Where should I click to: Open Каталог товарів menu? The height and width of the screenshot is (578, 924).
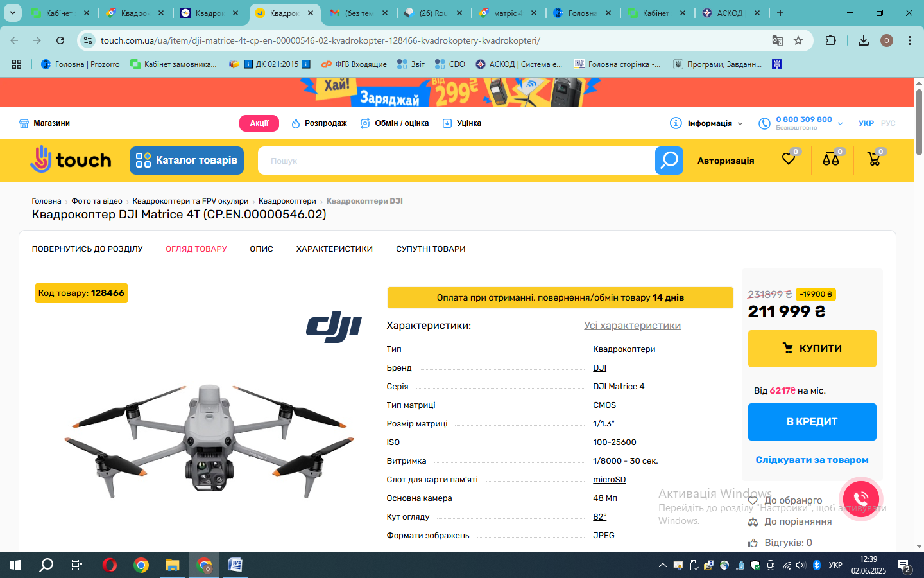(187, 161)
